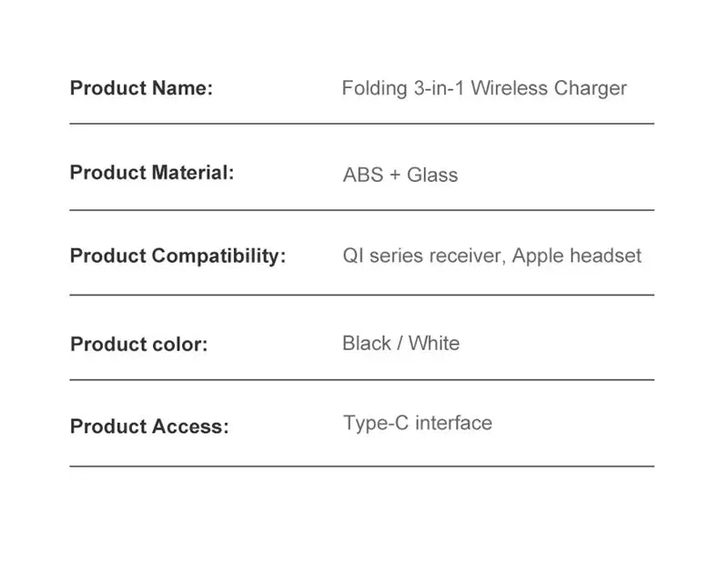Select the Type-C interface value
728x573 pixels.
[x=418, y=424]
